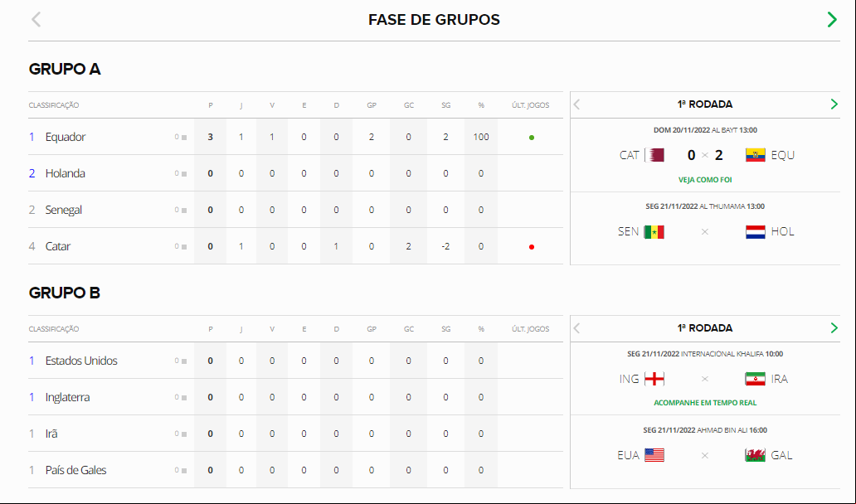Screen dimensions: 856x504
Task: Click the Wales flag next to GAL
Action: coord(755,455)
